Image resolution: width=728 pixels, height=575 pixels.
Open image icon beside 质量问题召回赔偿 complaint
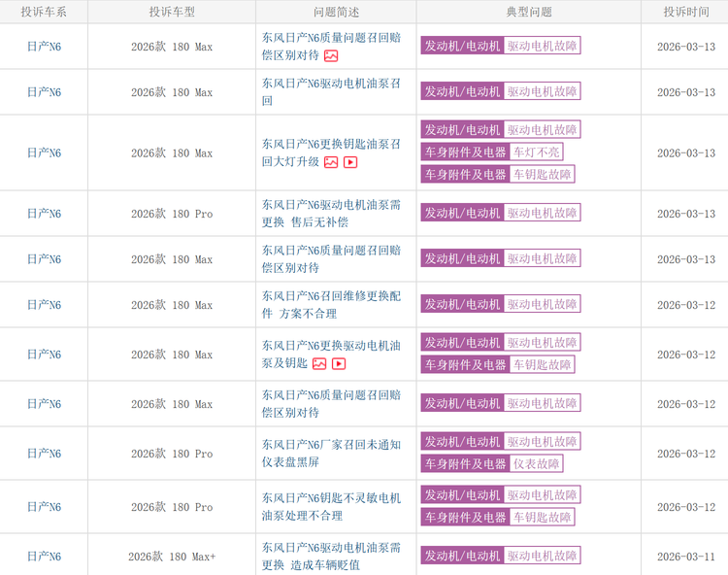coord(331,56)
